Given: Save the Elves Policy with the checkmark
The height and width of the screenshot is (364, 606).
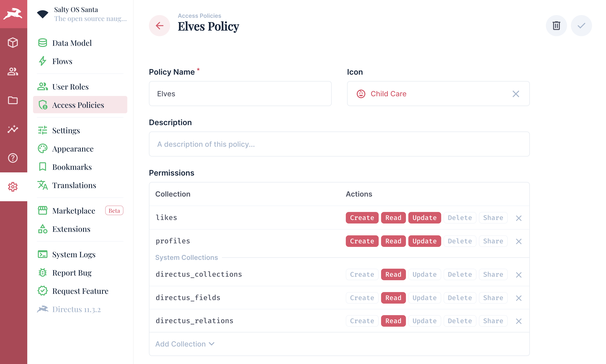Looking at the screenshot, I should [x=581, y=25].
